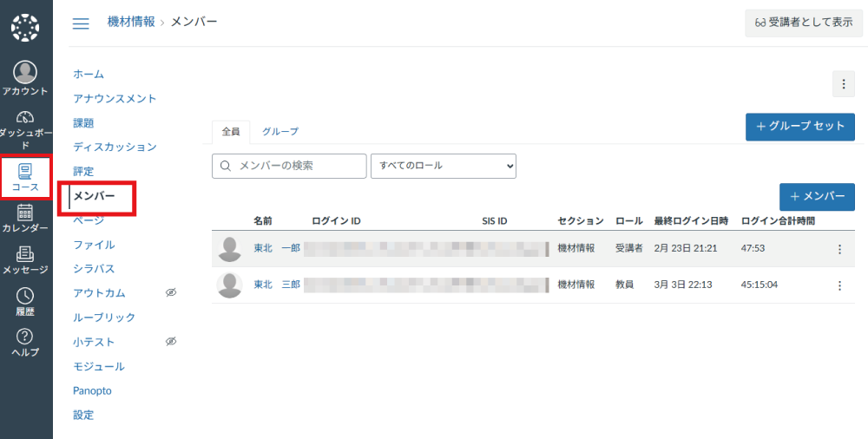
Task: Open the ファイル course link
Action: (94, 245)
